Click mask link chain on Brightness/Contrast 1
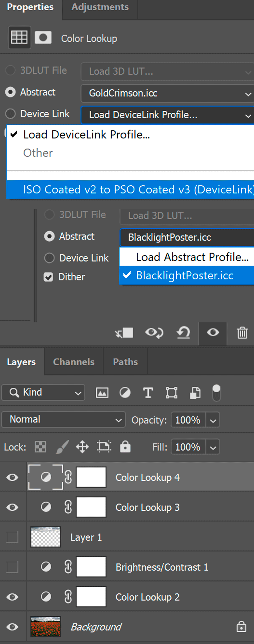 pos(68,567)
